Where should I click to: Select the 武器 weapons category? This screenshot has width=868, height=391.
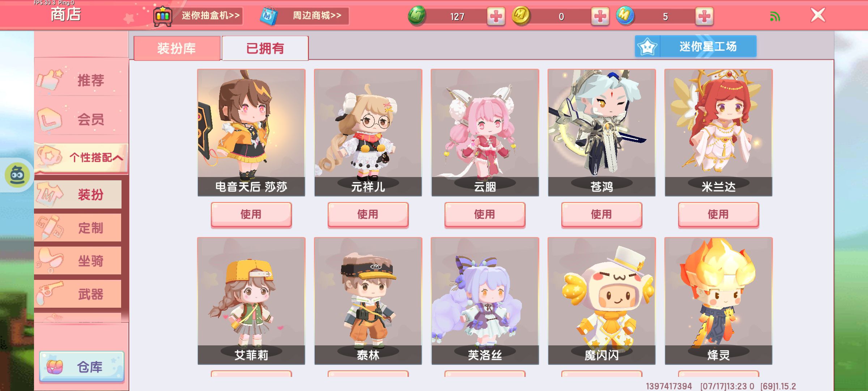point(78,294)
